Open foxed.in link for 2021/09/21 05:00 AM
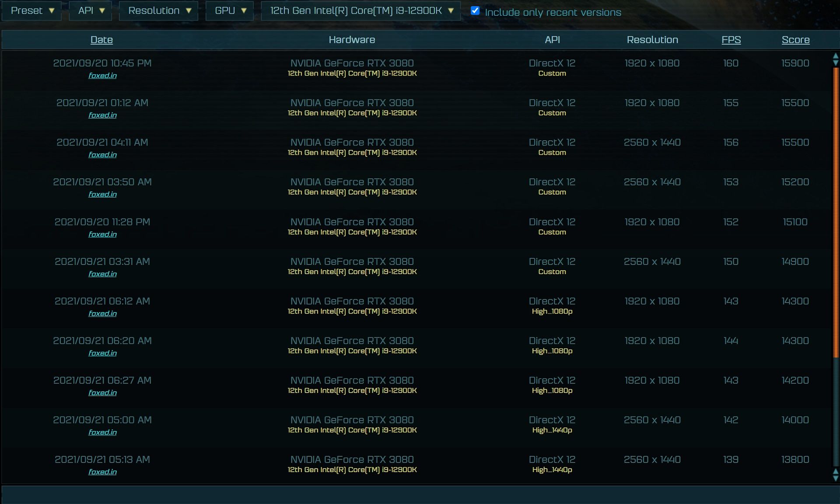Image resolution: width=840 pixels, height=504 pixels. point(102,432)
